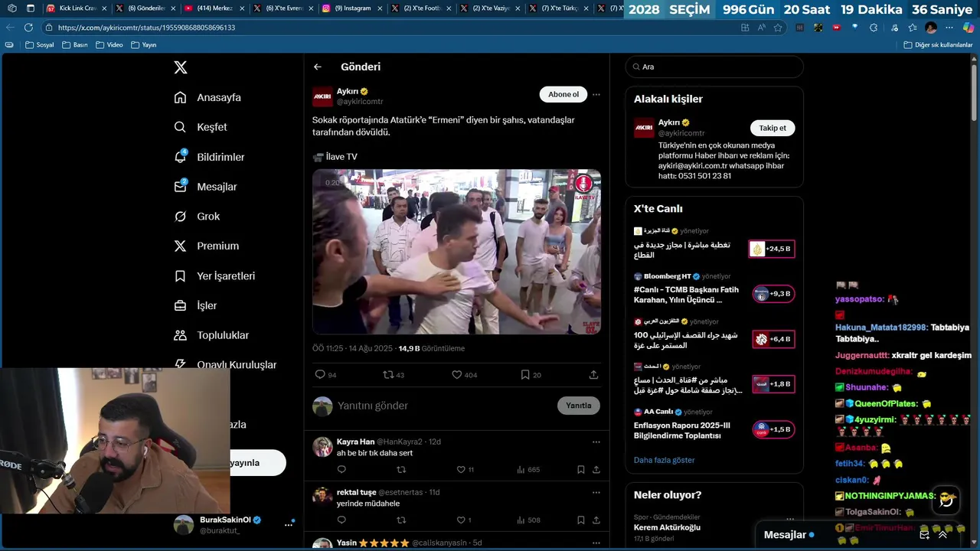Close the Instagram browser tab

click(x=381, y=8)
